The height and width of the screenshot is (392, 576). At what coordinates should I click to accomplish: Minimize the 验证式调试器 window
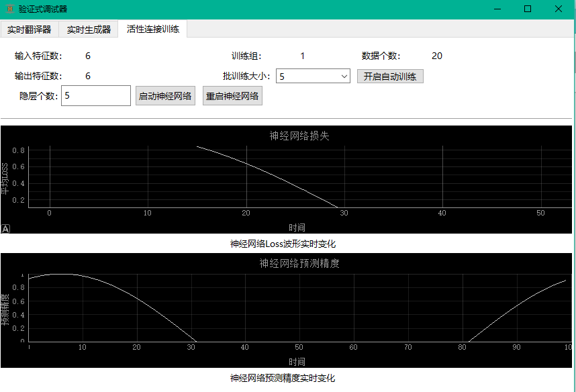click(x=497, y=9)
